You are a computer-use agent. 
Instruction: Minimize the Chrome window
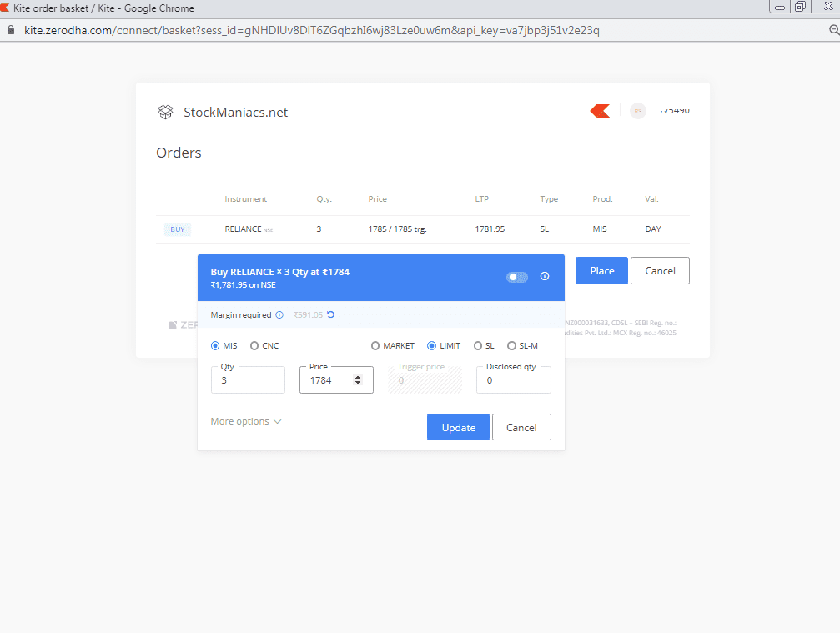[x=780, y=7]
